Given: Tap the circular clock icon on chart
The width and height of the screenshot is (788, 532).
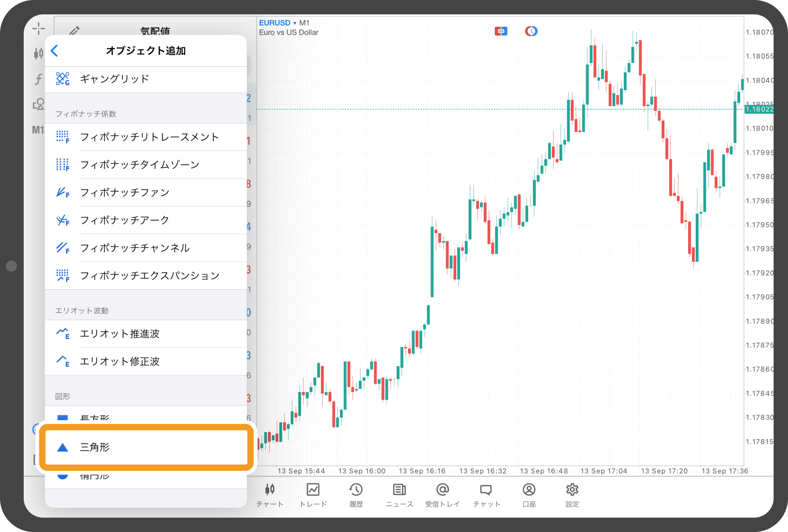Looking at the screenshot, I should (531, 31).
